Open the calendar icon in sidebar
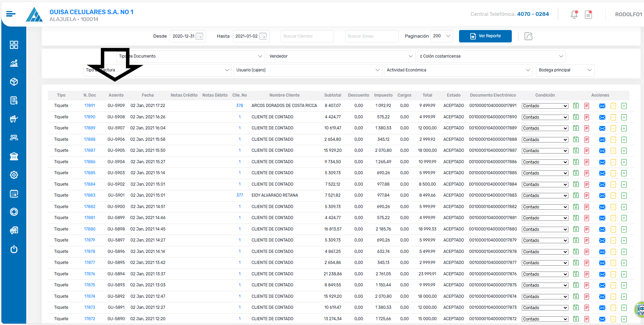 [14, 194]
